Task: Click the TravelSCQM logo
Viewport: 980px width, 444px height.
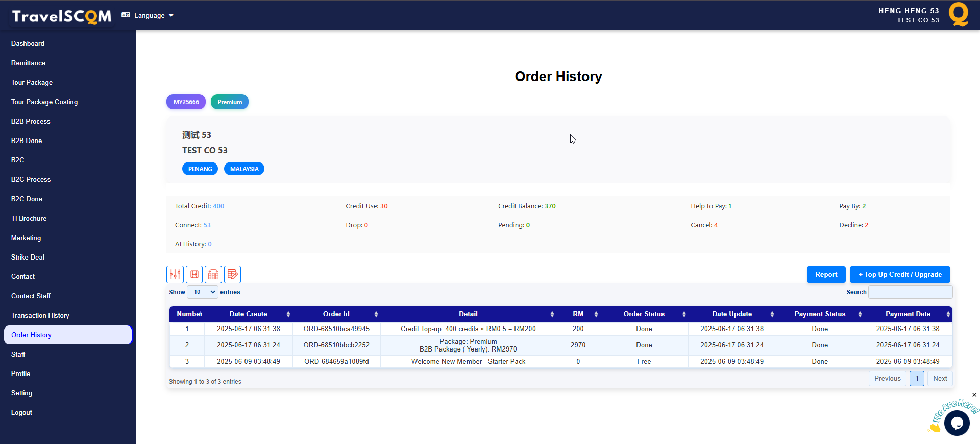Action: tap(62, 16)
